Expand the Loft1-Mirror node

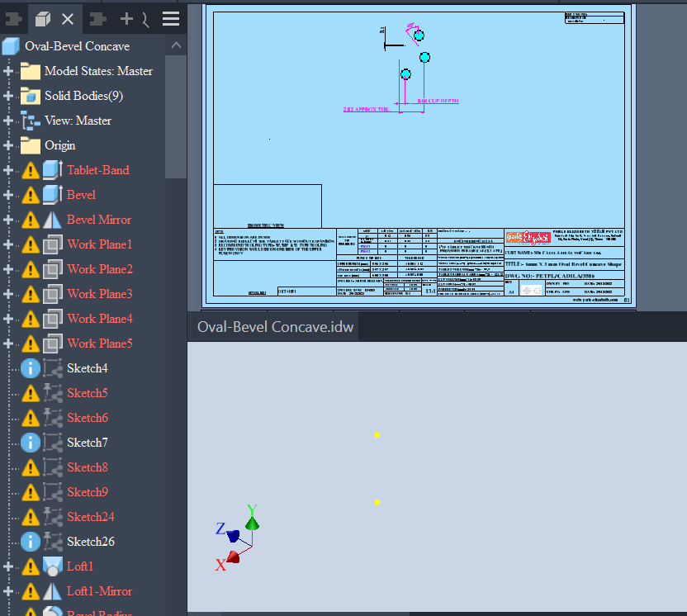coord(8,591)
